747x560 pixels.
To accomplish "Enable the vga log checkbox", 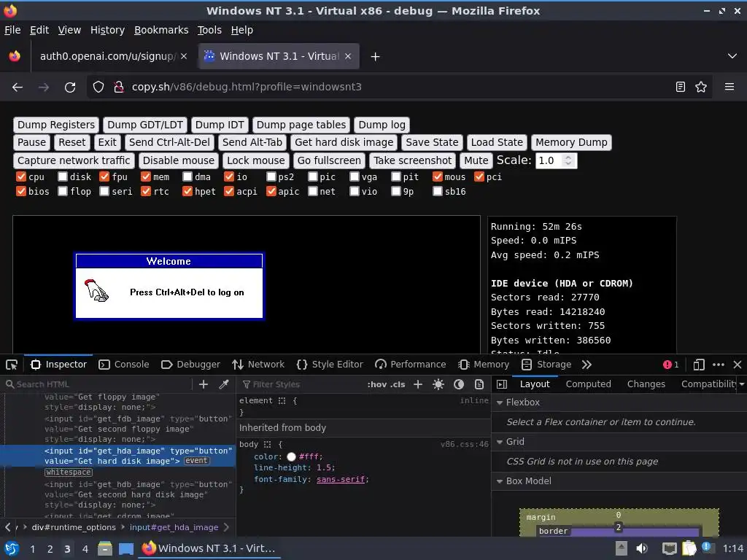I will point(354,176).
